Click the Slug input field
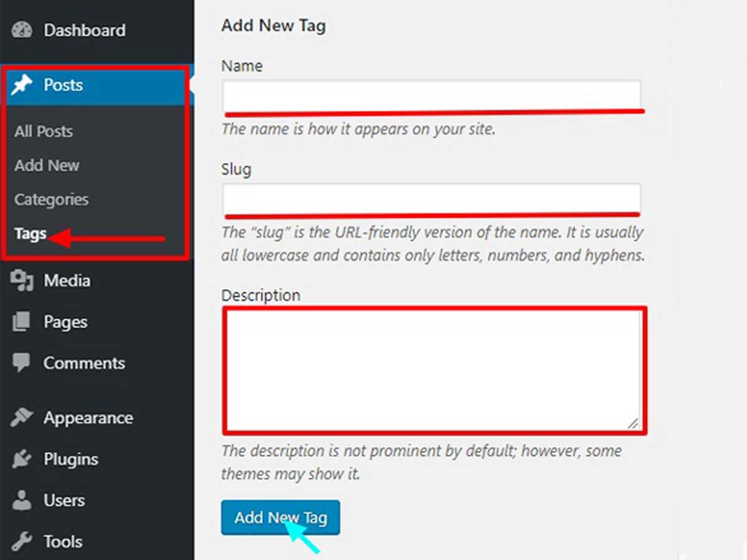Image resolution: width=747 pixels, height=560 pixels. [x=432, y=197]
